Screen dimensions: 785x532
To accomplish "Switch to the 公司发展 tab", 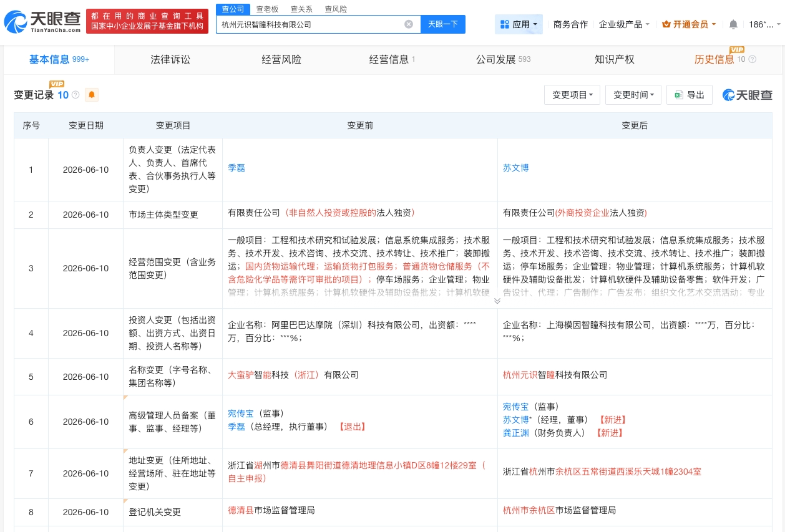I will tap(503, 59).
